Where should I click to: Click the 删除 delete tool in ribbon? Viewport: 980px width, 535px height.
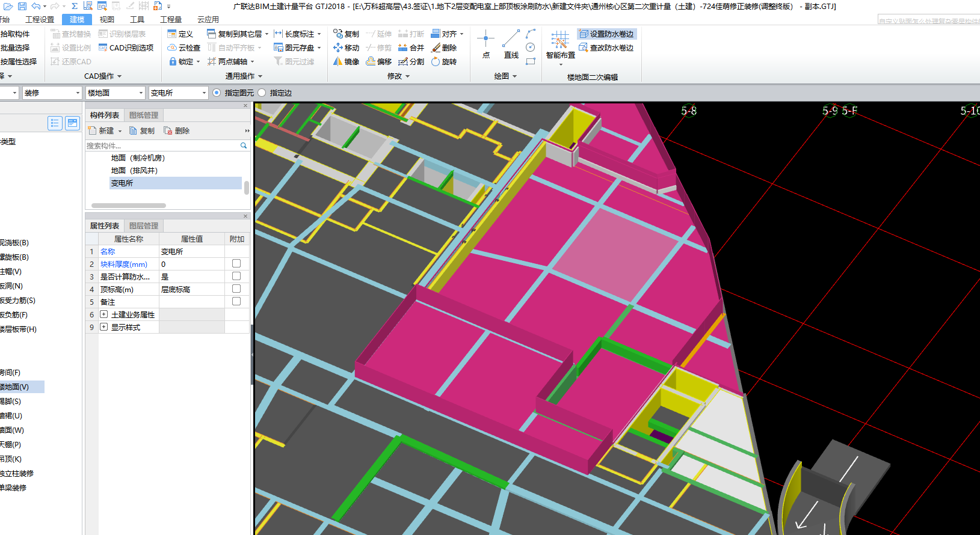pos(444,47)
